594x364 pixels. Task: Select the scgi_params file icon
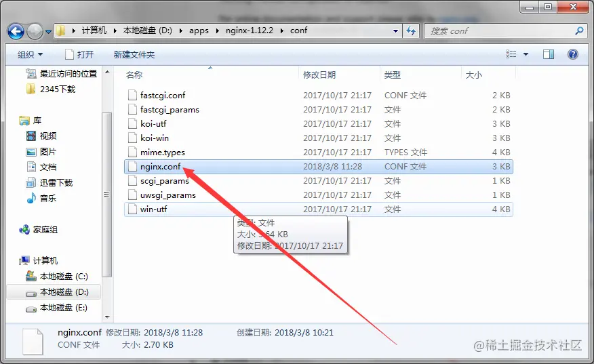tap(132, 181)
